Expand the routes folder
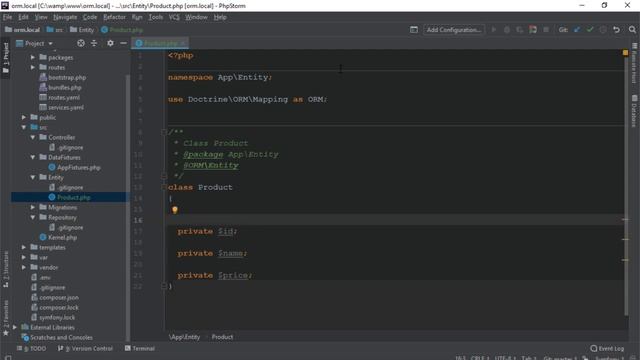Viewport: 640px width, 360px height. (33, 67)
